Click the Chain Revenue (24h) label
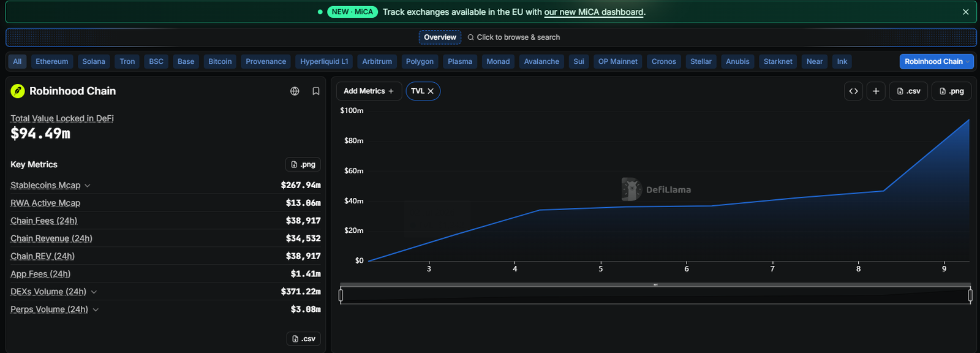Screen dimensions: 980x353 click(x=51, y=238)
